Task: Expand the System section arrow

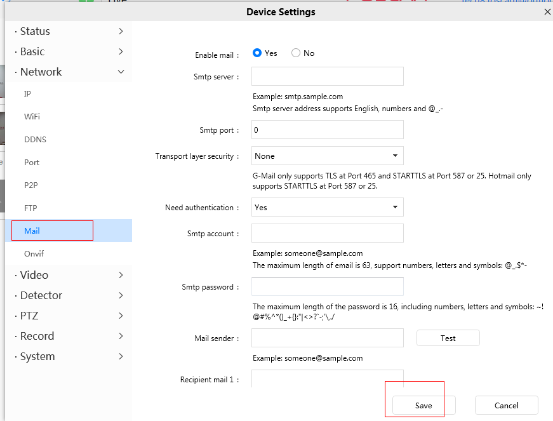Action: tap(121, 356)
